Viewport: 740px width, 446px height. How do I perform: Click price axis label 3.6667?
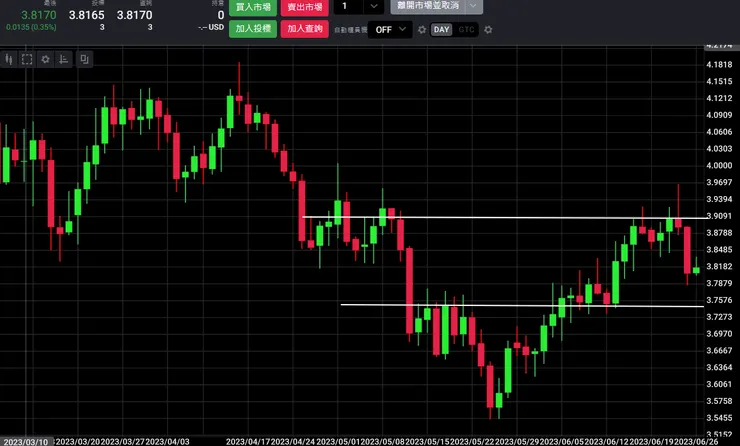click(719, 351)
